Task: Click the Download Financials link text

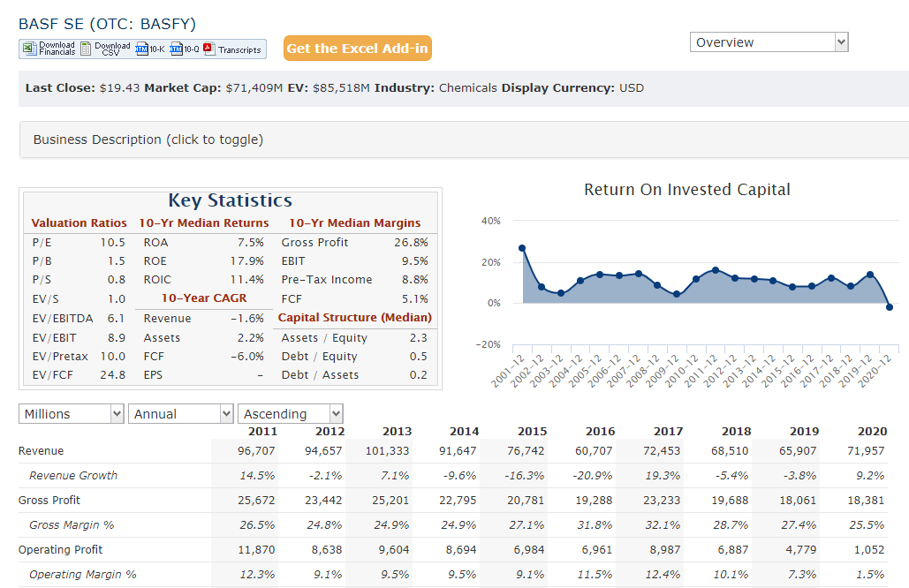Action: 57,49
